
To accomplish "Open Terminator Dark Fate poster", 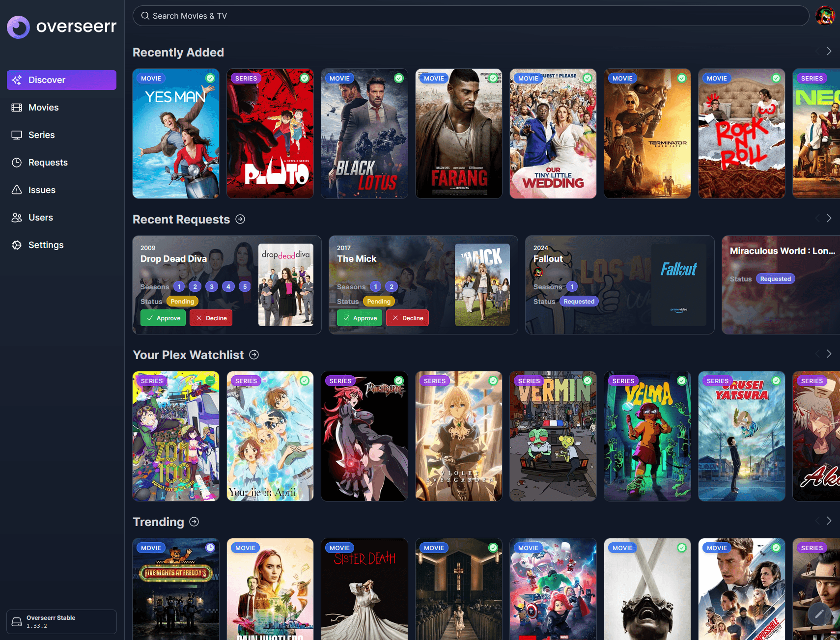I will point(647,134).
